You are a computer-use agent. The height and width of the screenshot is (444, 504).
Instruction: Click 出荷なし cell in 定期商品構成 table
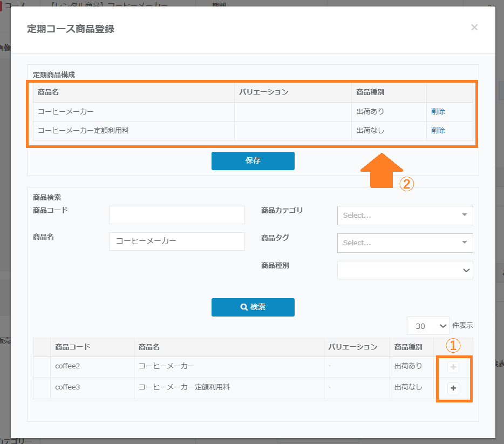pyautogui.click(x=370, y=130)
